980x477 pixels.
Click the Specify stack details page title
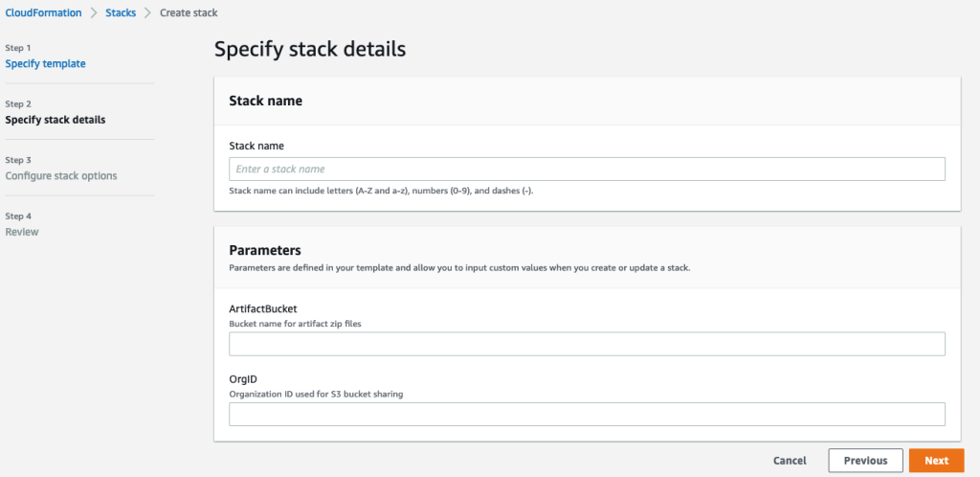click(310, 49)
